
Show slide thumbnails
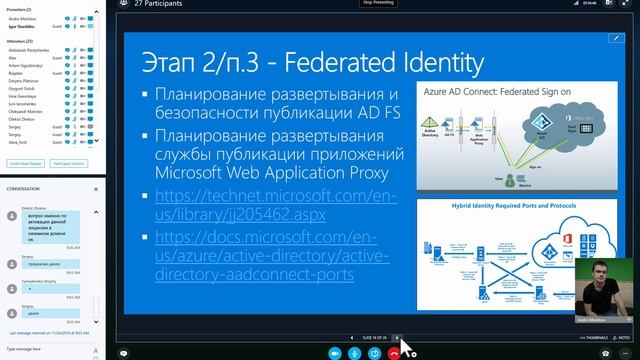(x=594, y=338)
